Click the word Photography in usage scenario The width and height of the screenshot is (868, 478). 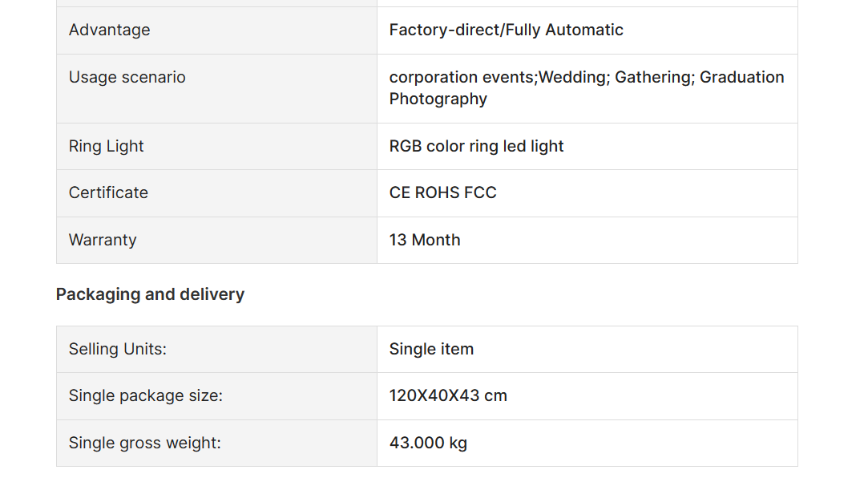(438, 99)
